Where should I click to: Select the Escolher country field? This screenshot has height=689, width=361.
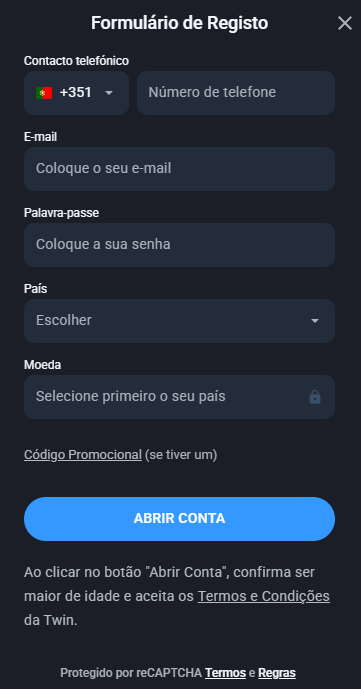point(179,321)
